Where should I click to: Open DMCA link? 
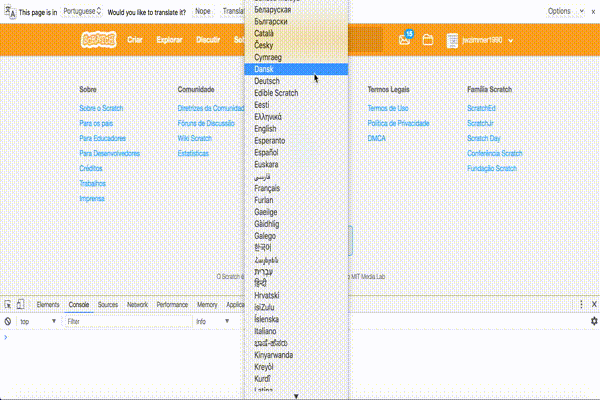(x=377, y=138)
